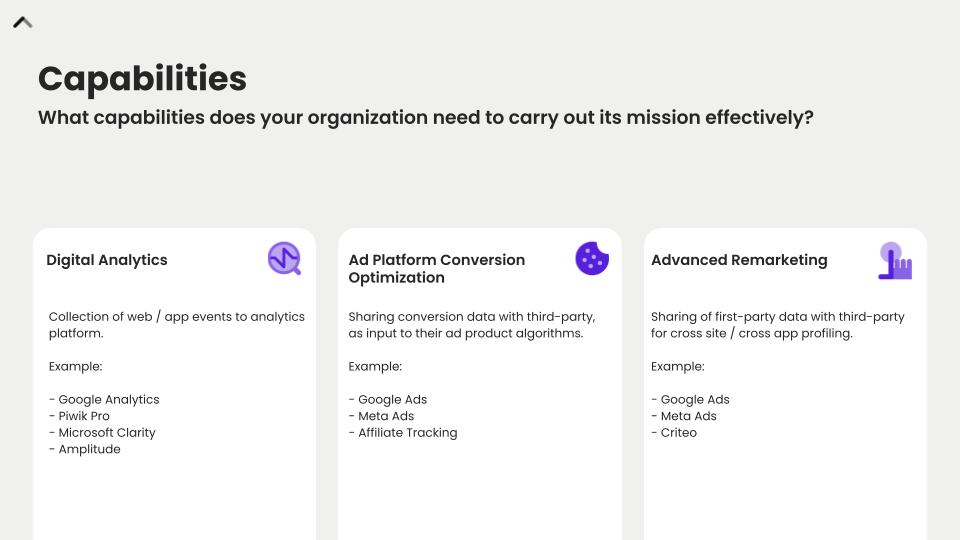Click Meta Ads under Advanced Remarketing
Viewport: 960px width, 540px height.
pos(688,416)
